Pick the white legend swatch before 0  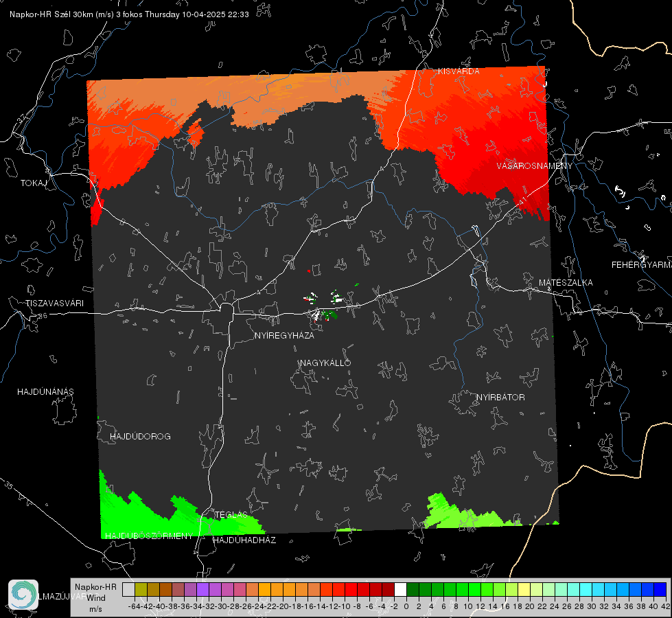click(400, 589)
